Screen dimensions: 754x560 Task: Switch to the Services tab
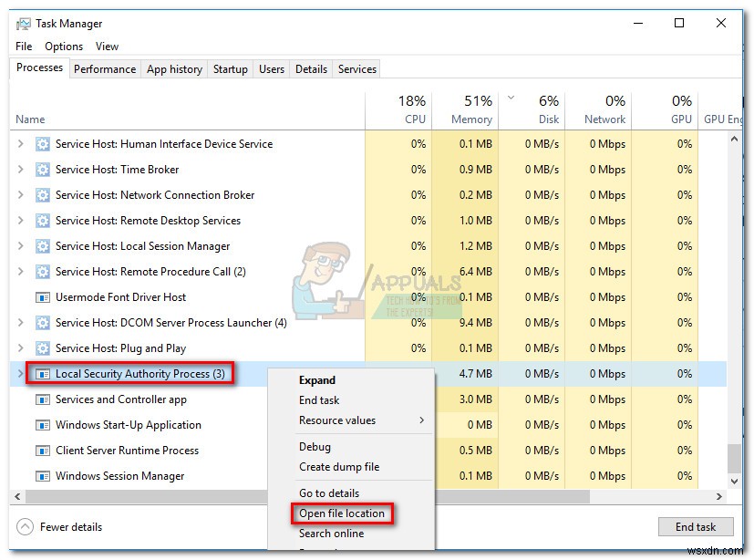(x=357, y=68)
